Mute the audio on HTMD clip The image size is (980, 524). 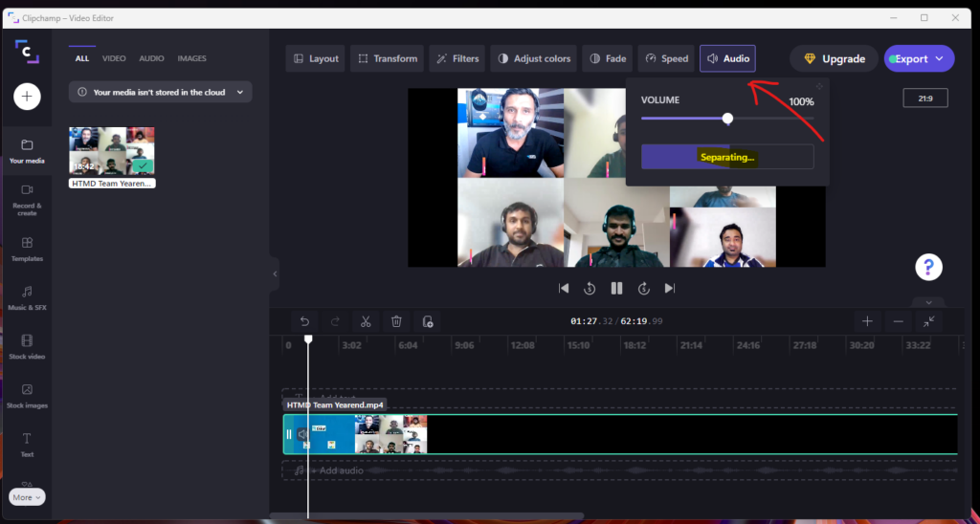tap(303, 434)
